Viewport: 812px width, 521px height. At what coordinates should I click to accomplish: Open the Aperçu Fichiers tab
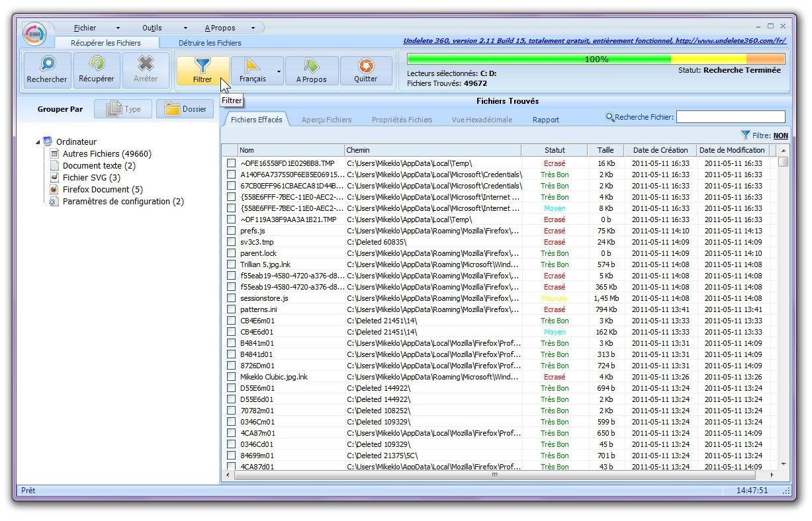tap(326, 119)
